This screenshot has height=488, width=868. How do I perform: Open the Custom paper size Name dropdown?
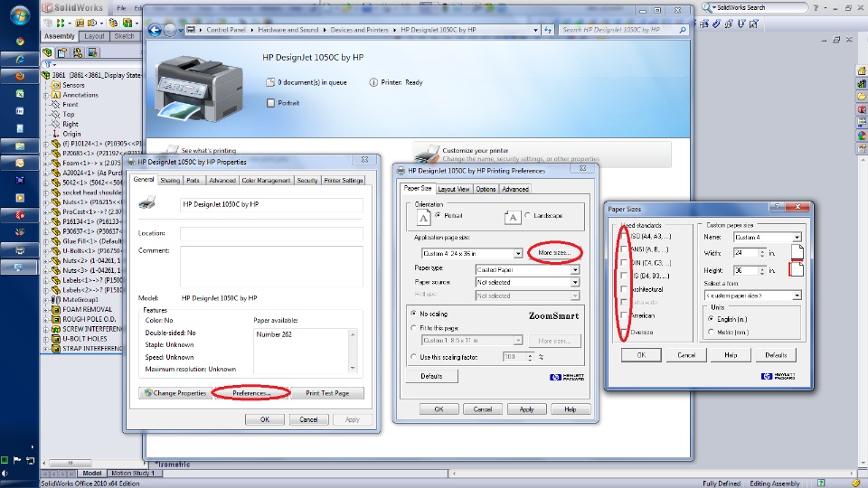797,238
